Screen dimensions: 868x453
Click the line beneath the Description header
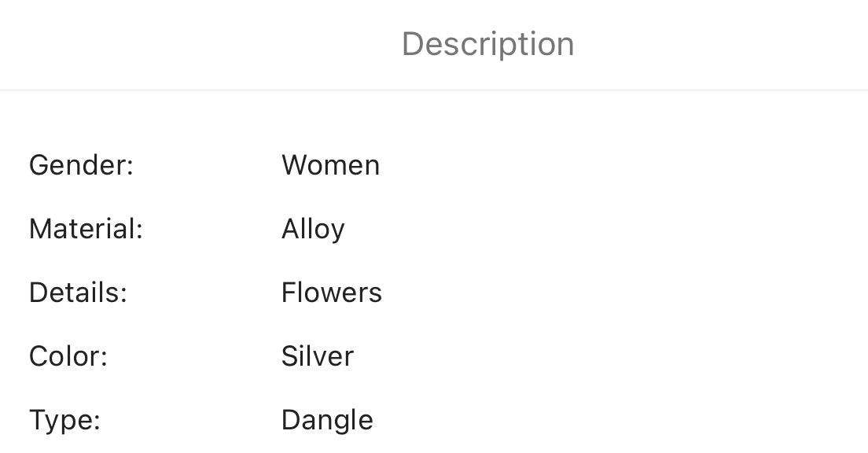434,90
